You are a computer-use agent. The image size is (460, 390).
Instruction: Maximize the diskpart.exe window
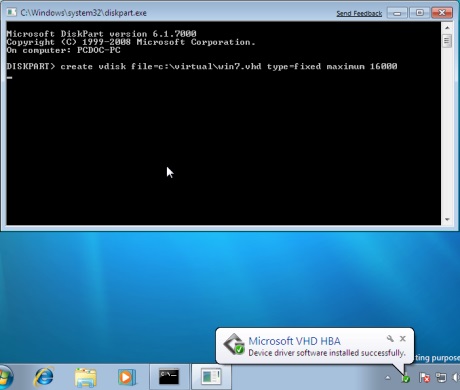tap(419, 13)
